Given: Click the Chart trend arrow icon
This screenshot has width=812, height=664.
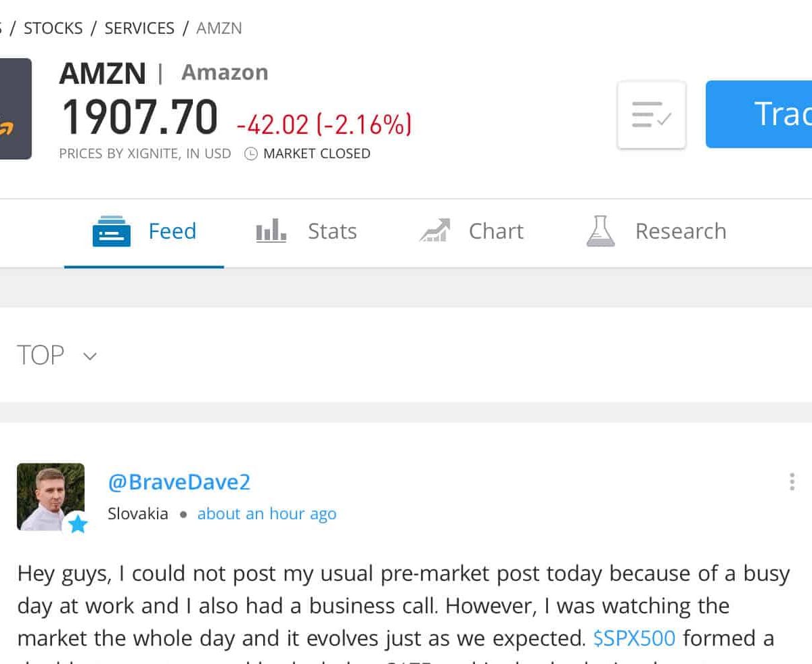Looking at the screenshot, I should coord(434,231).
